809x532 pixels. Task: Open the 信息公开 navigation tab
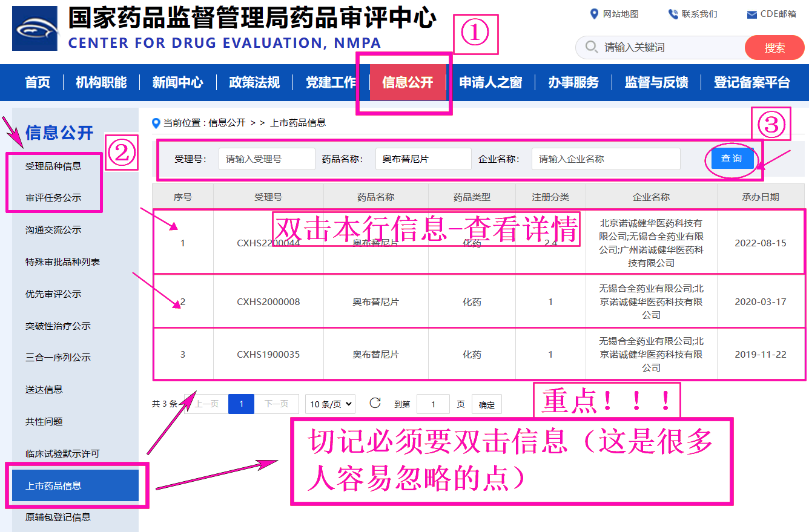(408, 83)
